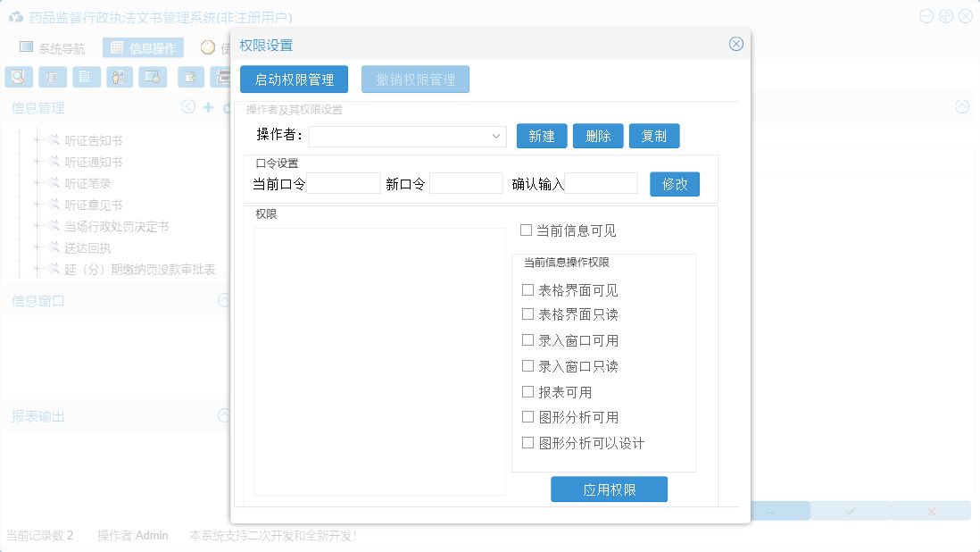Click the up-triangle button in main window bottom
980x552 pixels.
(x=770, y=511)
